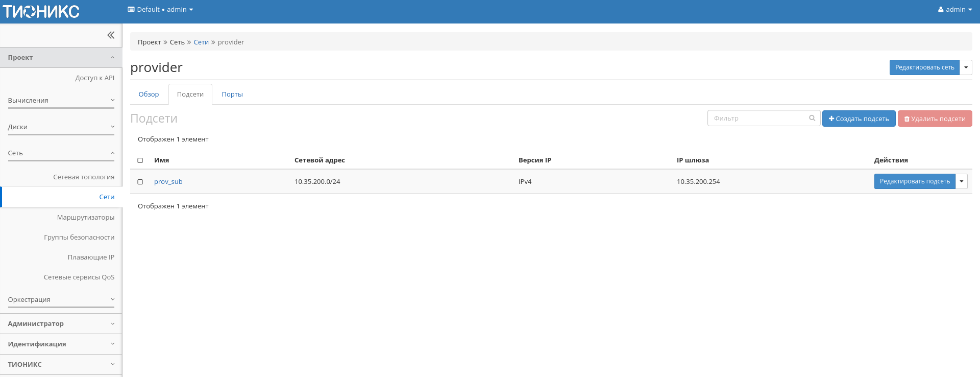Switch to the Порты tab

232,95
